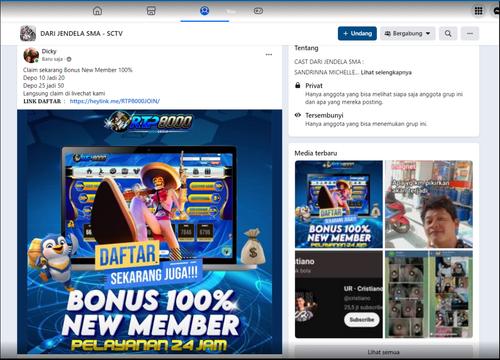Open the heylink.me/RTP8000JOIN link

click(115, 101)
